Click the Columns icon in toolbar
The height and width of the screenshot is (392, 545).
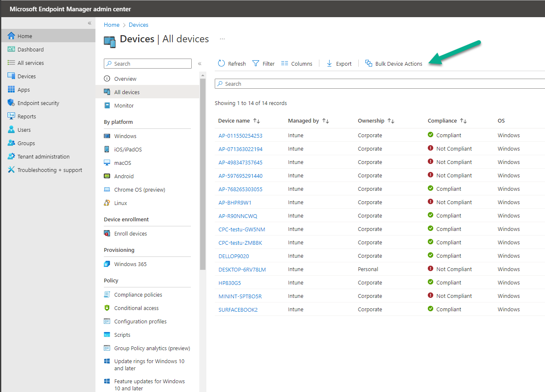click(285, 64)
